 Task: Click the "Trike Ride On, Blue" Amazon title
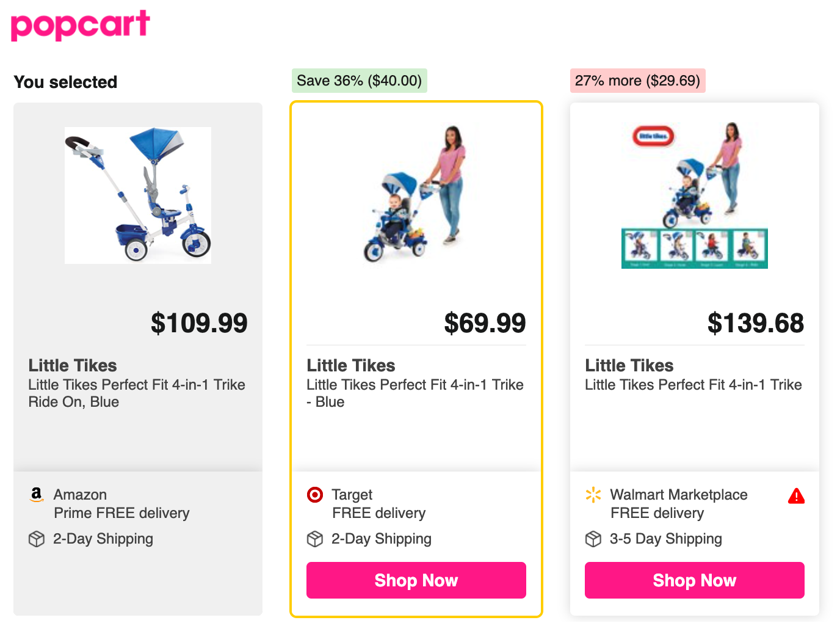tap(137, 393)
